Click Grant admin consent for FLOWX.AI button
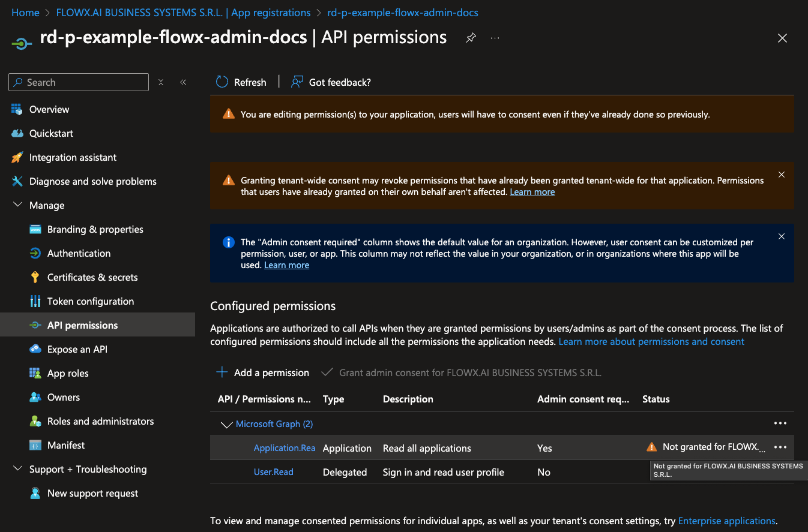Screen dimensions: 808x532 462,372
